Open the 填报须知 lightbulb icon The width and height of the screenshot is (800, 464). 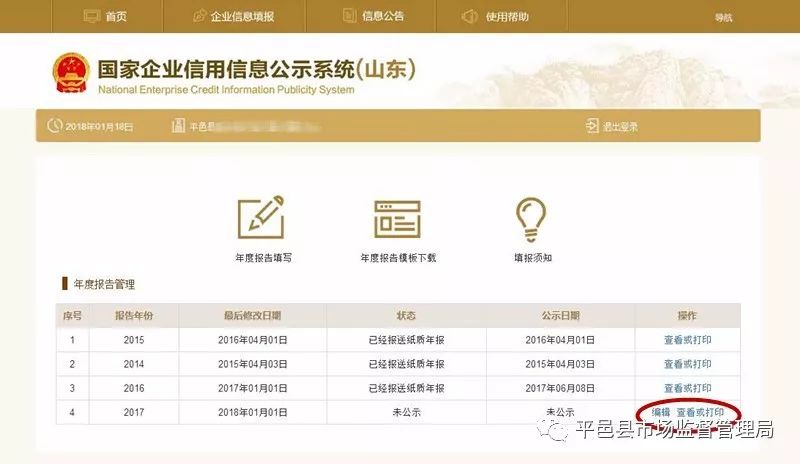531,219
